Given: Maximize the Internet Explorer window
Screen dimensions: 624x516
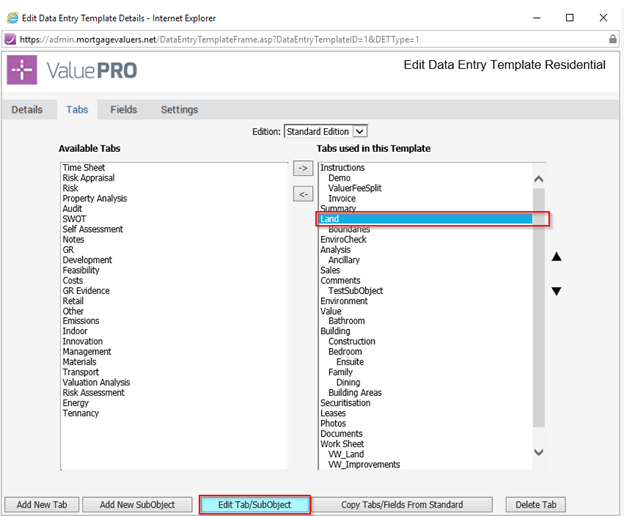Looking at the screenshot, I should click(x=569, y=18).
